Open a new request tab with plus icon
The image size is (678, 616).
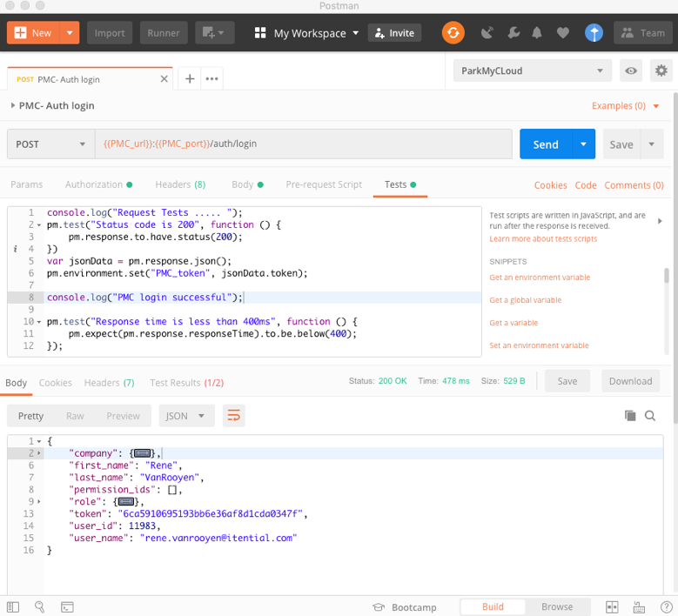coord(190,78)
